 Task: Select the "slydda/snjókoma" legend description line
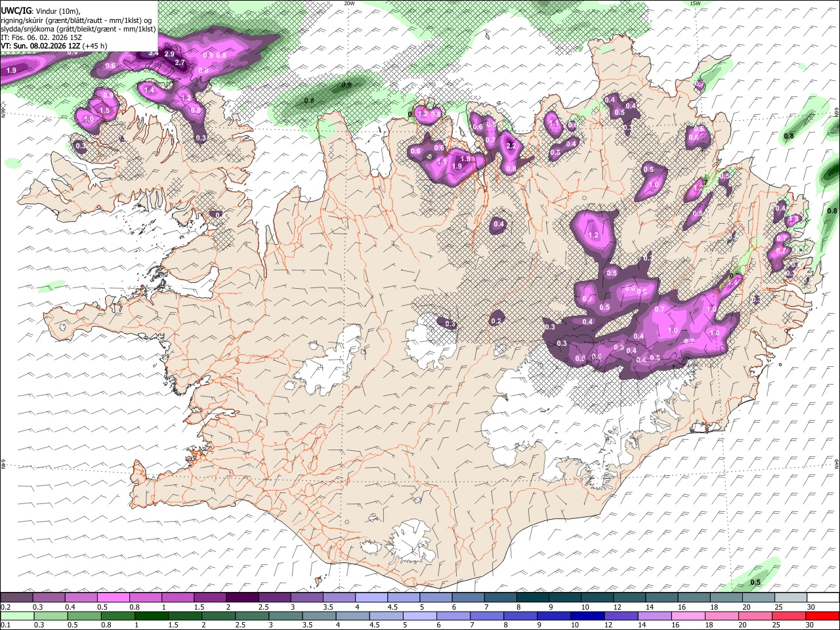[x=78, y=29]
